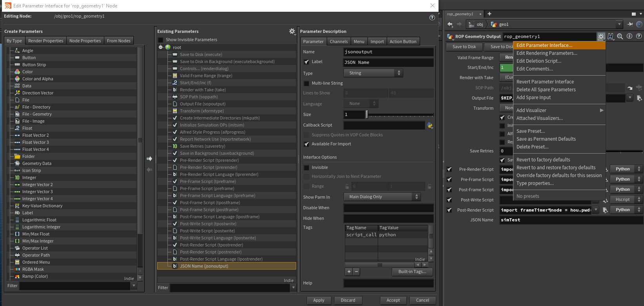Choose Delete All Spare Parameters
This screenshot has width=644, height=306.
[559, 90]
